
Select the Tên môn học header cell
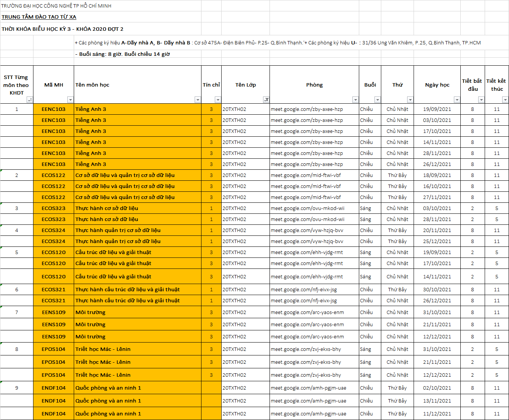point(138,85)
